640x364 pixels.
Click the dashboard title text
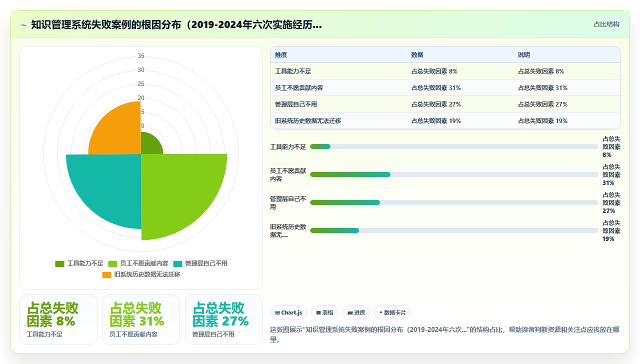(x=176, y=24)
